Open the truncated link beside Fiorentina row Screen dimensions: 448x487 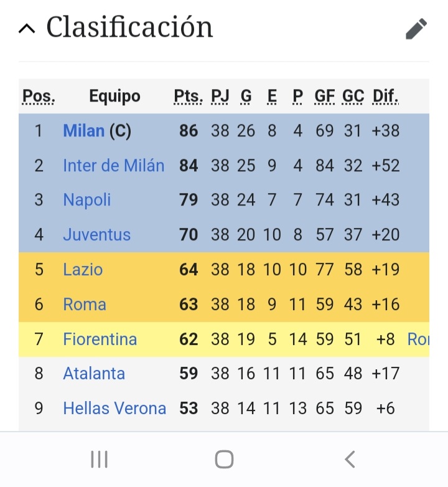pos(418,339)
